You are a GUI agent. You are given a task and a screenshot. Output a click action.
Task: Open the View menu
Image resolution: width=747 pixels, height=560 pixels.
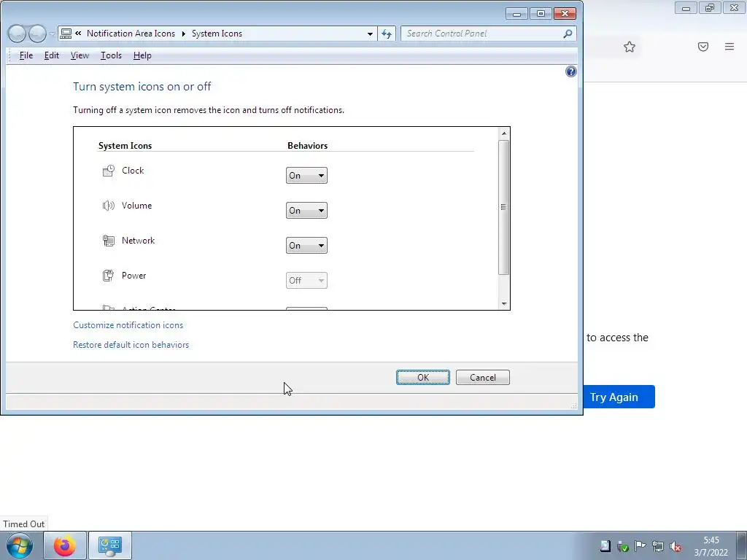pyautogui.click(x=80, y=55)
